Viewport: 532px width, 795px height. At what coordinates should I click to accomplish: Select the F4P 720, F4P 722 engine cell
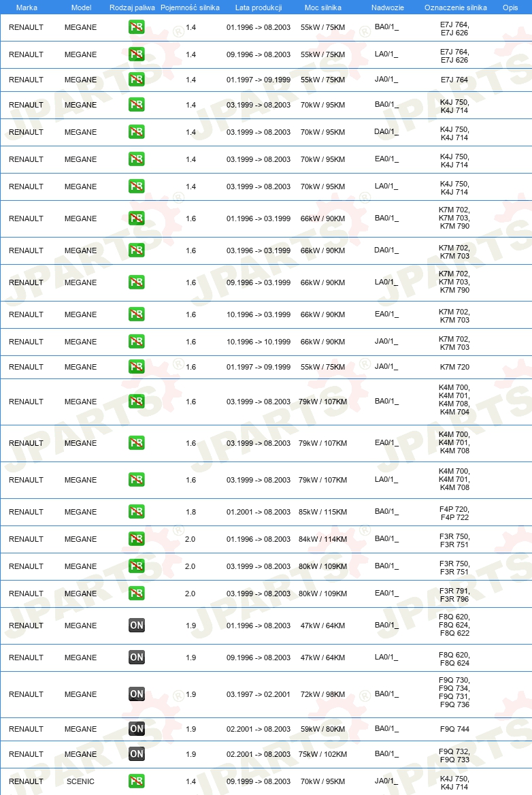coord(454,513)
